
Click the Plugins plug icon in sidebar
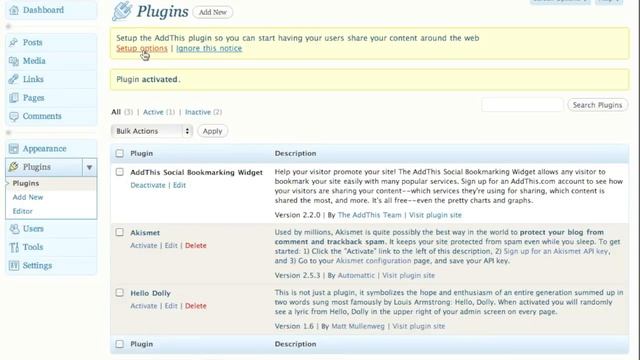[x=13, y=167]
